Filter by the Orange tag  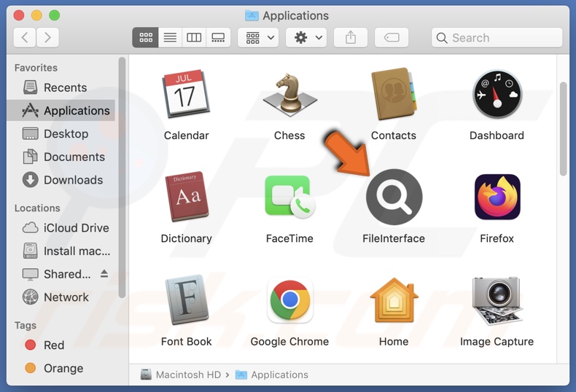pyautogui.click(x=61, y=368)
